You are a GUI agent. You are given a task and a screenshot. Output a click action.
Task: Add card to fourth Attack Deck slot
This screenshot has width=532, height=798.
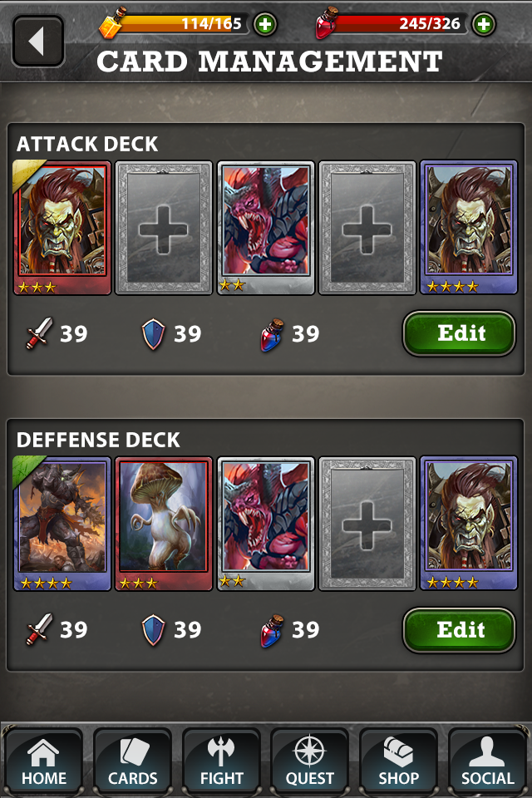(x=367, y=228)
